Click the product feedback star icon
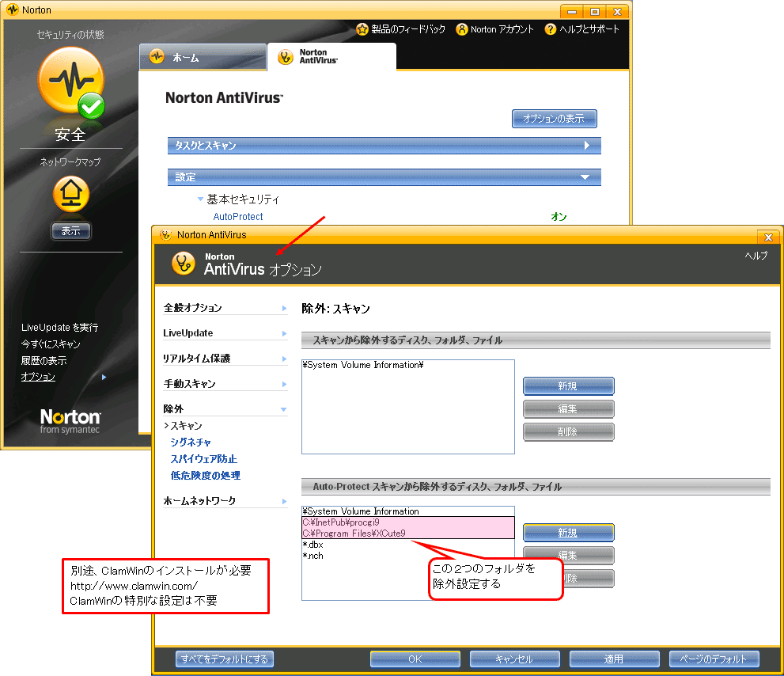Screen dimensions: 784x676 pos(362,29)
